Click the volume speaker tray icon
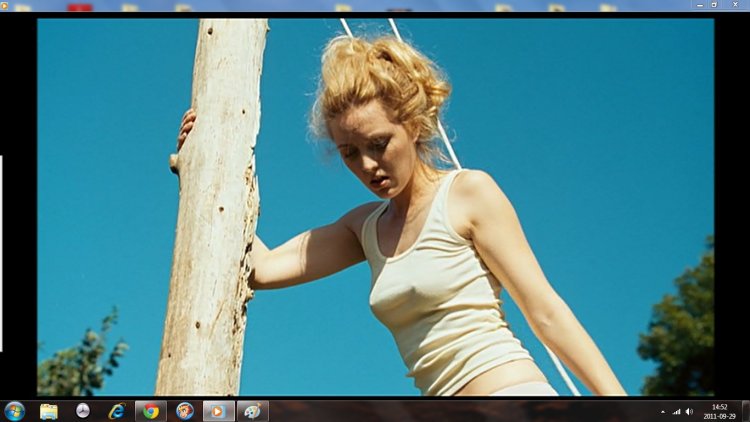The height and width of the screenshot is (422, 750). 689,412
